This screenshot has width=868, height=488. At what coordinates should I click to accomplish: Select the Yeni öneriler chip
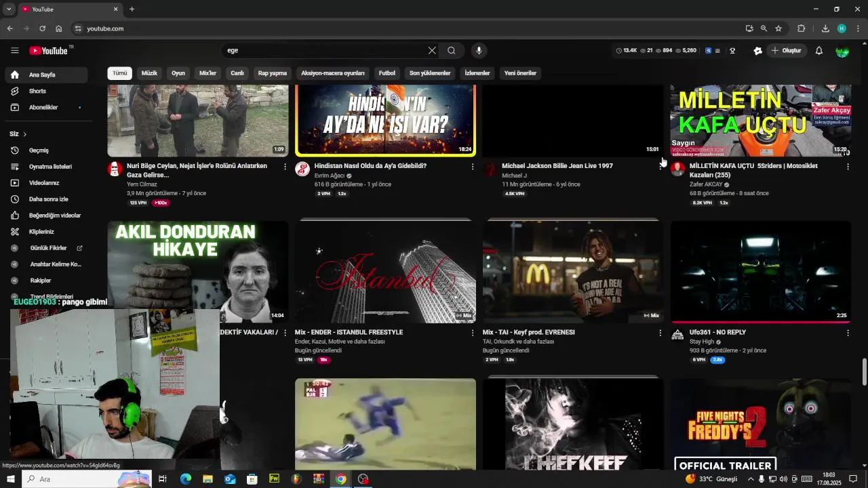[520, 73]
